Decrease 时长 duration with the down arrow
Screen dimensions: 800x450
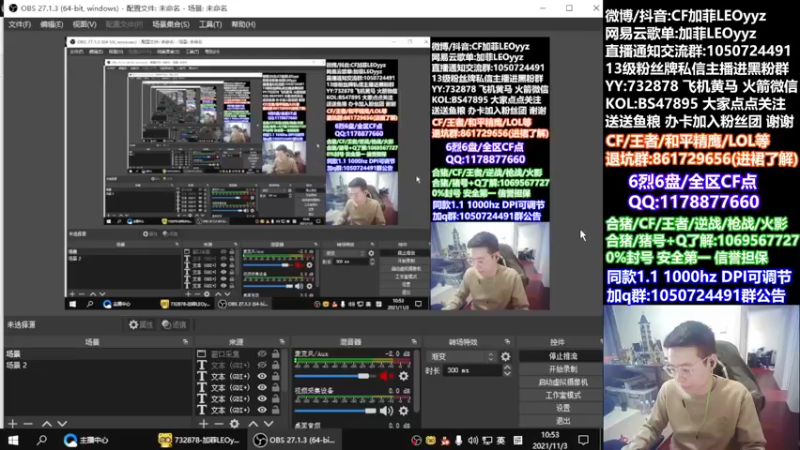[x=507, y=374]
